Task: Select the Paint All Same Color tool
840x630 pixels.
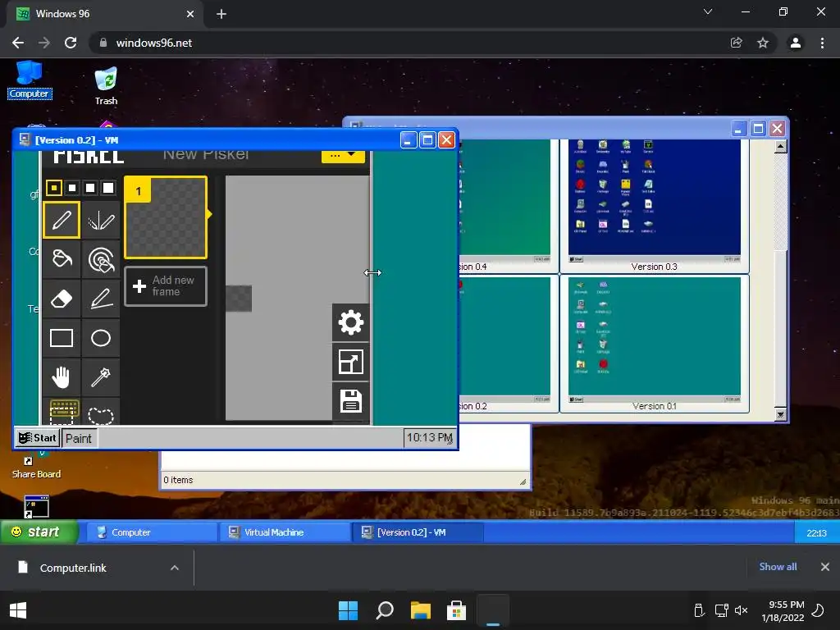Action: pyautogui.click(x=101, y=259)
